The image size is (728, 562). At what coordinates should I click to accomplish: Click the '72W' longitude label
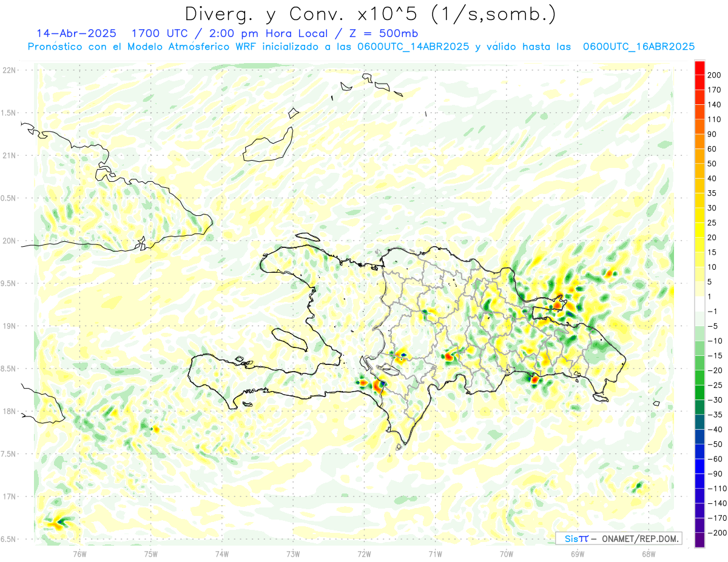pos(364,554)
